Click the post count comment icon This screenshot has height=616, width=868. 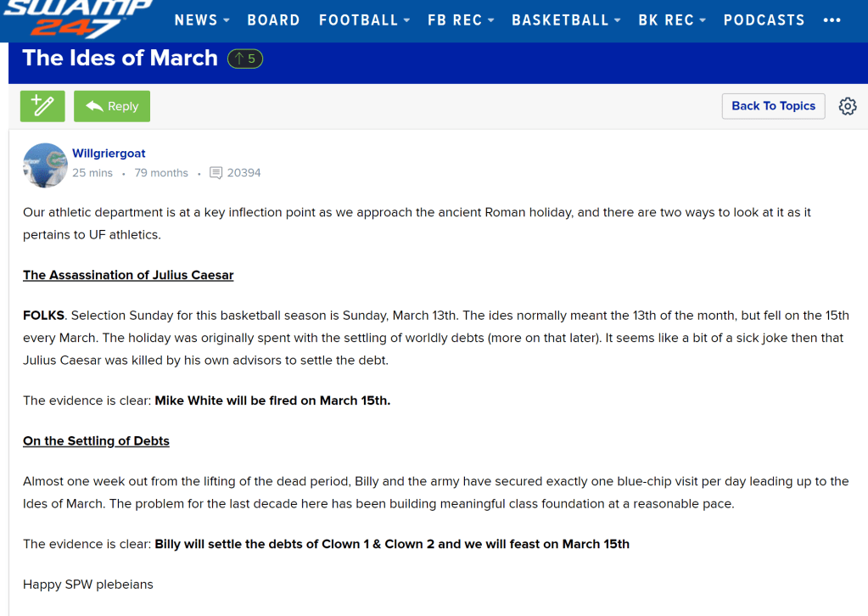[216, 173]
